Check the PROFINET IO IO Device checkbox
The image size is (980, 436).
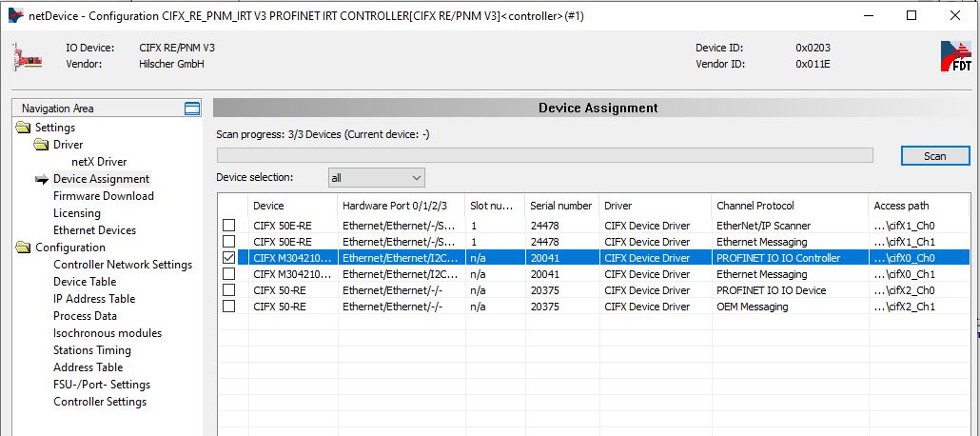pyautogui.click(x=229, y=290)
